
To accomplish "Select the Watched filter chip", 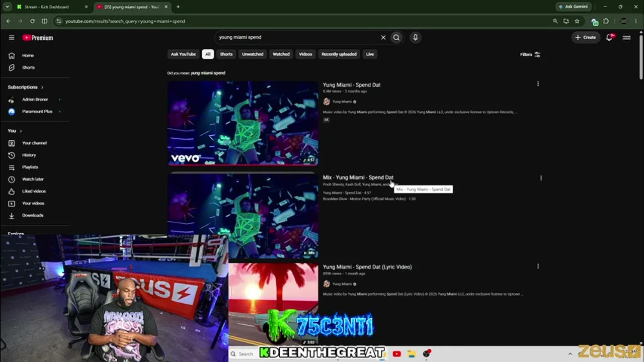I will (x=281, y=54).
